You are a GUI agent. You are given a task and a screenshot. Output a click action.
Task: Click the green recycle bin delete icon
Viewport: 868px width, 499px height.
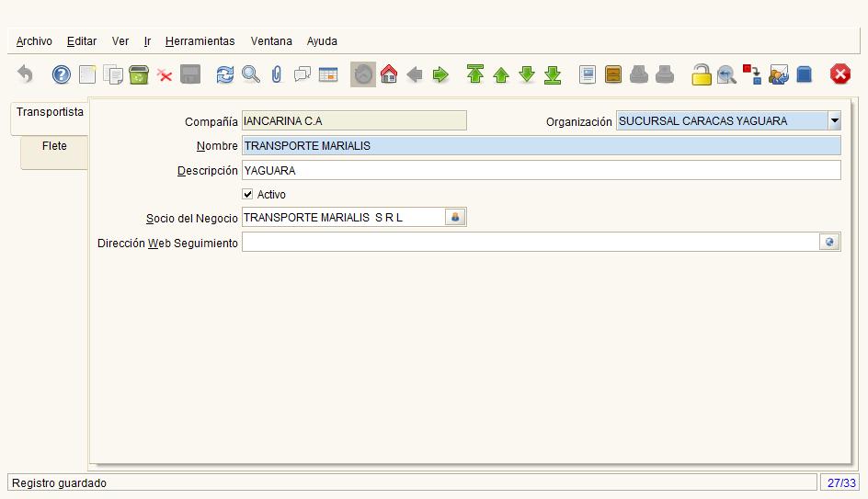coord(139,74)
